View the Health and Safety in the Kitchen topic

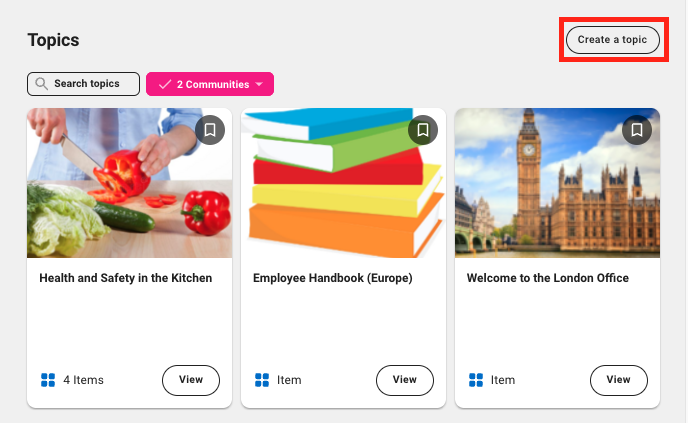click(x=190, y=380)
